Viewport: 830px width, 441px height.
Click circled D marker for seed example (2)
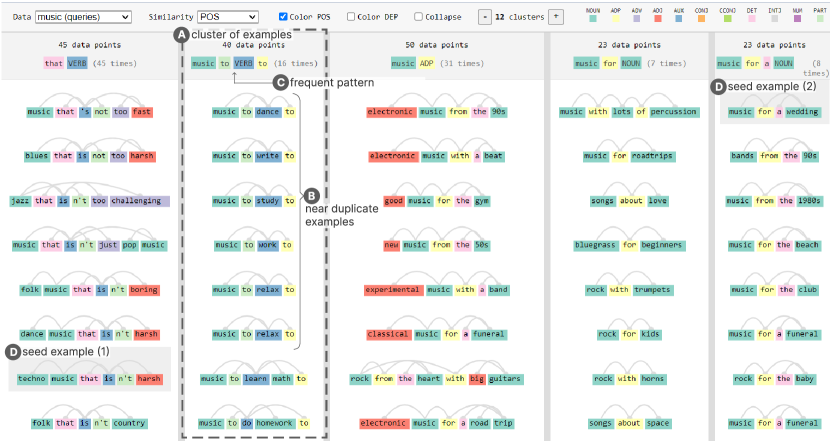[718, 87]
